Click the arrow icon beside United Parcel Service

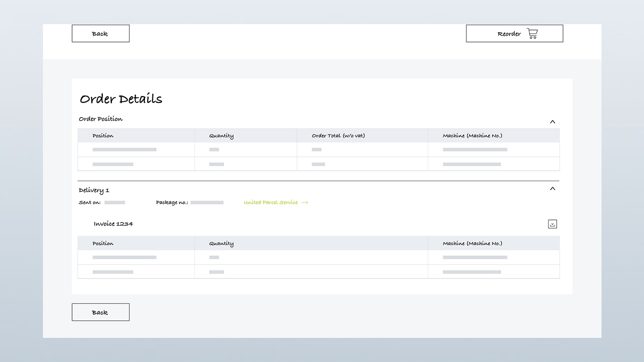point(305,202)
